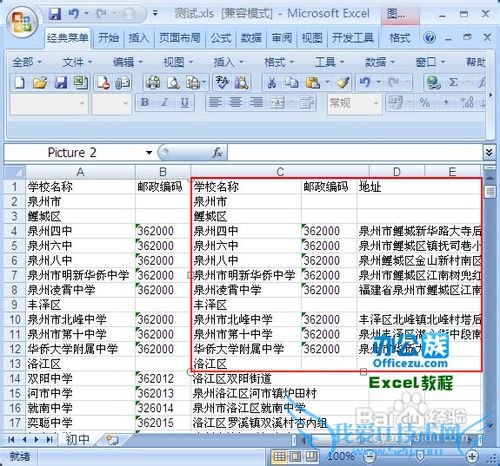Click column A header

pos(80,172)
